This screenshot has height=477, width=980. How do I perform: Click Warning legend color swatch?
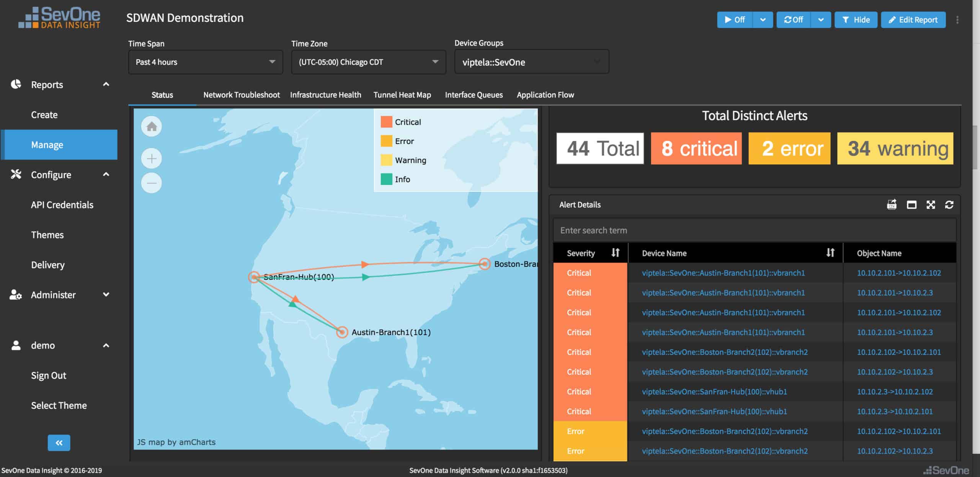(x=386, y=160)
